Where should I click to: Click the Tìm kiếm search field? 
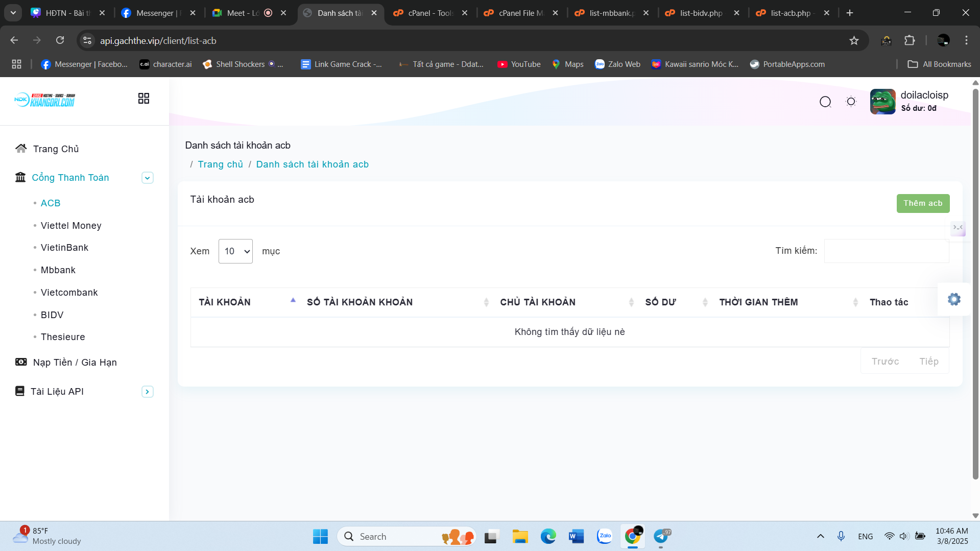886,251
